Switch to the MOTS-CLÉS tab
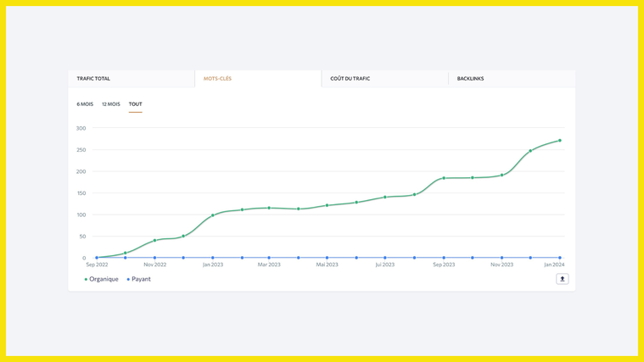 [217, 79]
